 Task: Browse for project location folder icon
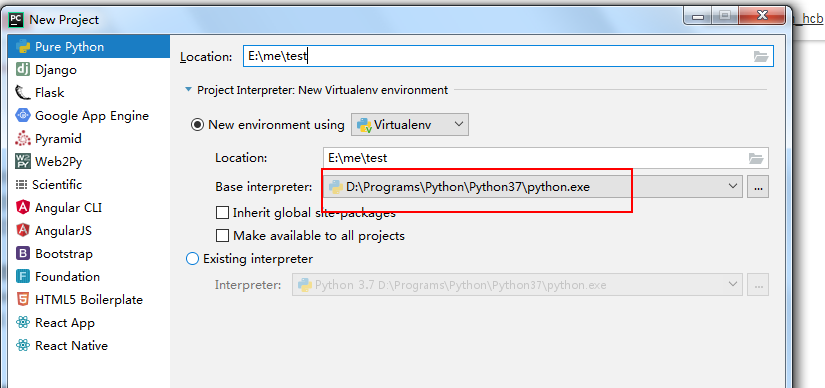[x=761, y=57]
